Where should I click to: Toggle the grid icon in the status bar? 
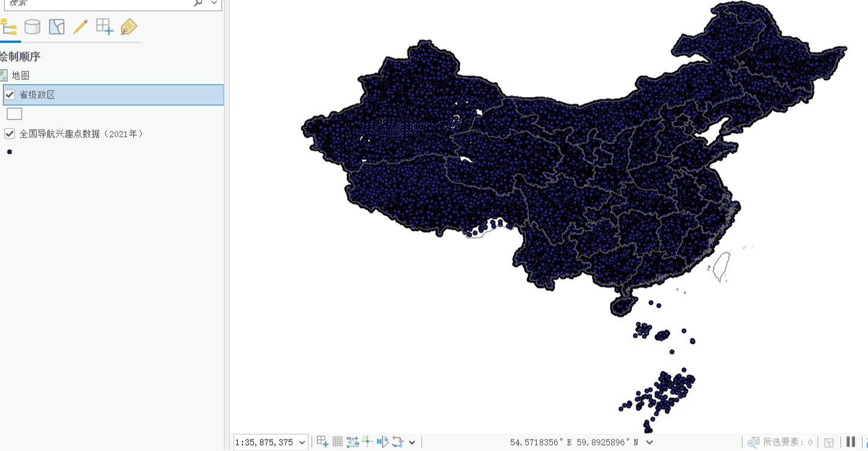point(337,442)
